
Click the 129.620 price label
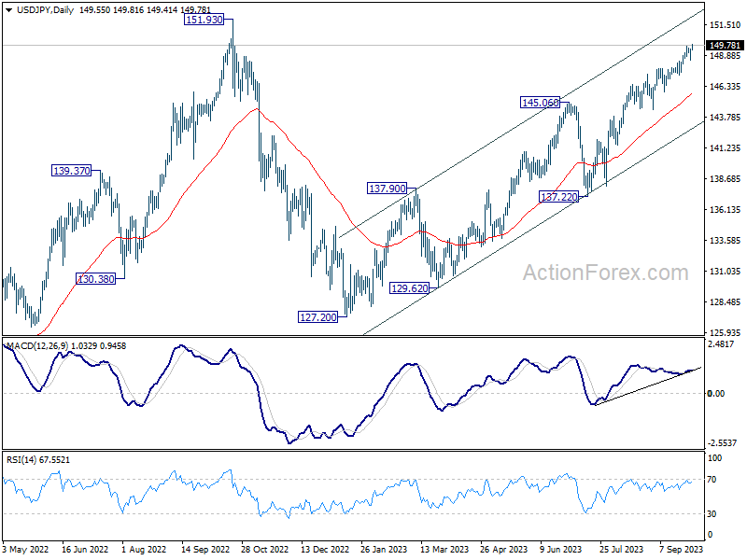tap(409, 288)
